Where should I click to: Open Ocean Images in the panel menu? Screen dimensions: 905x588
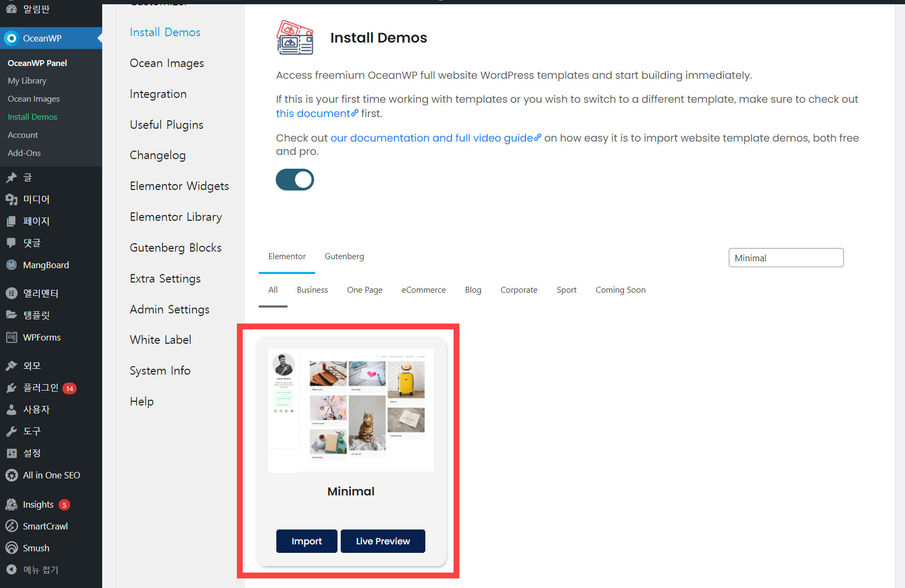[x=167, y=63]
